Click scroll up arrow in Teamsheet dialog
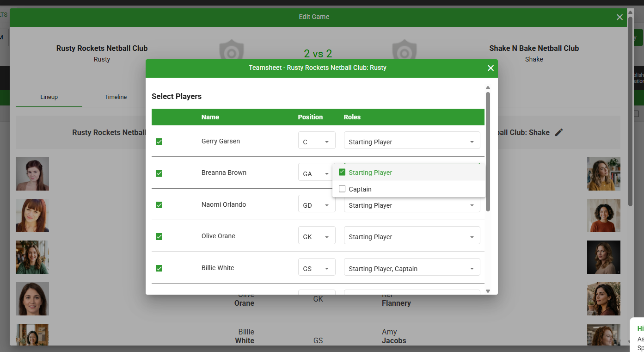The height and width of the screenshot is (352, 644). pyautogui.click(x=488, y=88)
